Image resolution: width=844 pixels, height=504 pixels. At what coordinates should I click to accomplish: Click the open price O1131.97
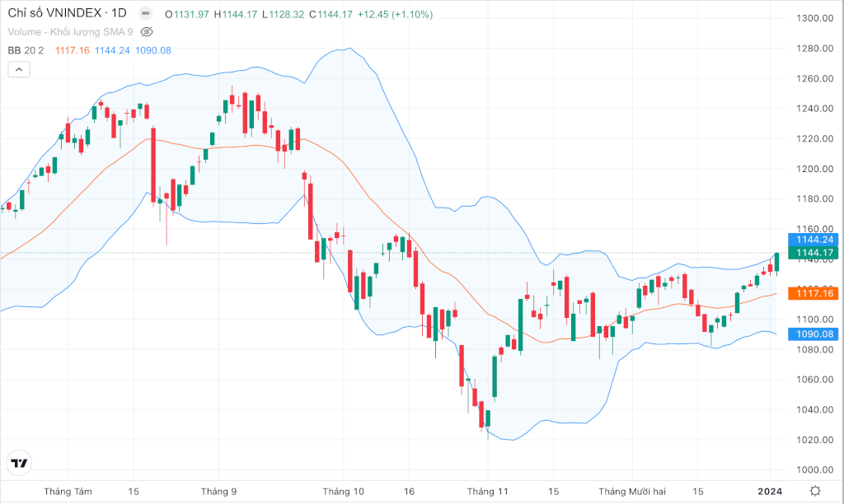pyautogui.click(x=187, y=15)
